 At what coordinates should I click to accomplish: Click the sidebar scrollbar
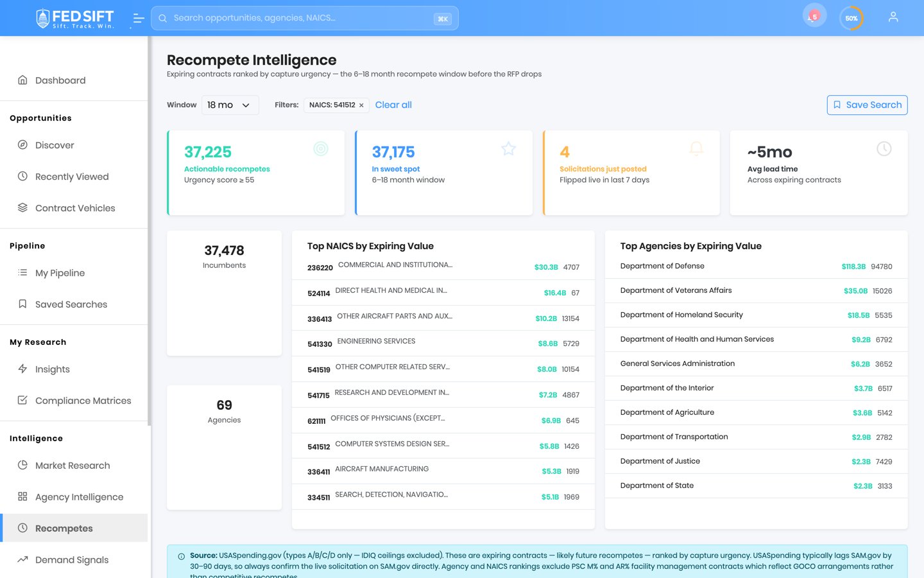pyautogui.click(x=150, y=231)
